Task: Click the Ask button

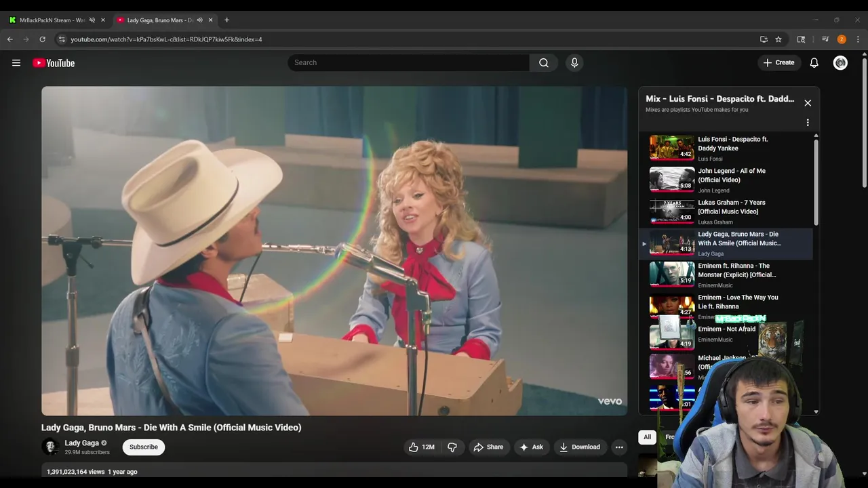Action: [x=531, y=447]
